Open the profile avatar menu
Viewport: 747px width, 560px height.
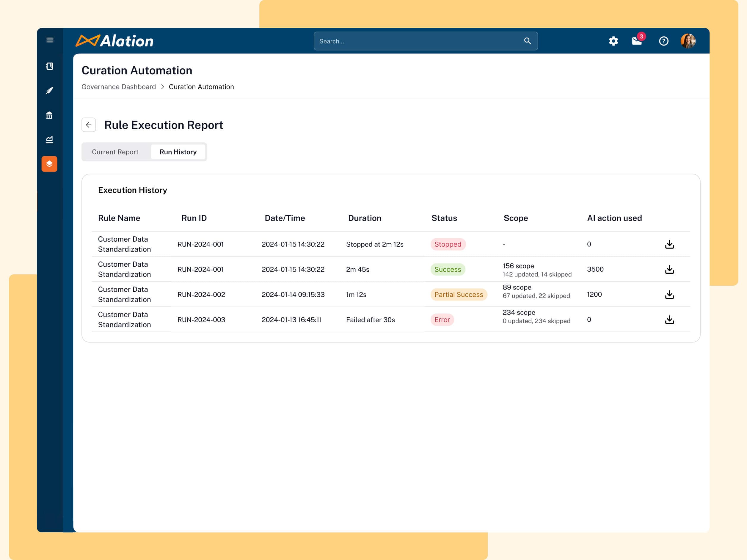point(689,41)
